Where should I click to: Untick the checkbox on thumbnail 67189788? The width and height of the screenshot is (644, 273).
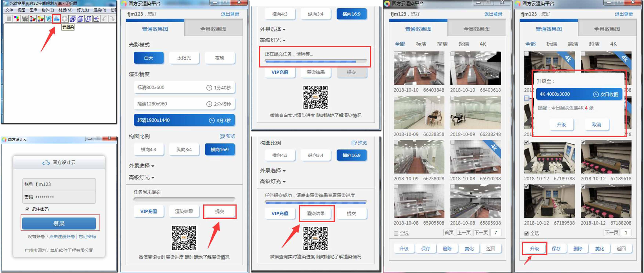(527, 142)
